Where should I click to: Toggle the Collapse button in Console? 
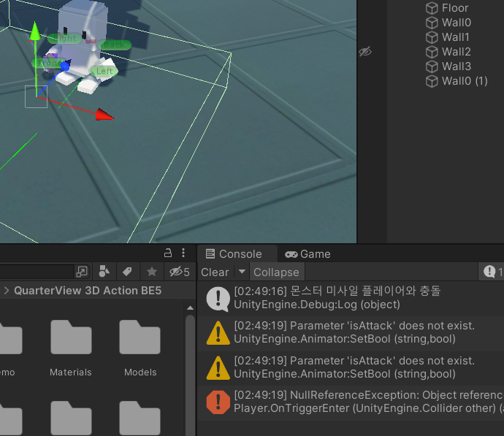[276, 272]
